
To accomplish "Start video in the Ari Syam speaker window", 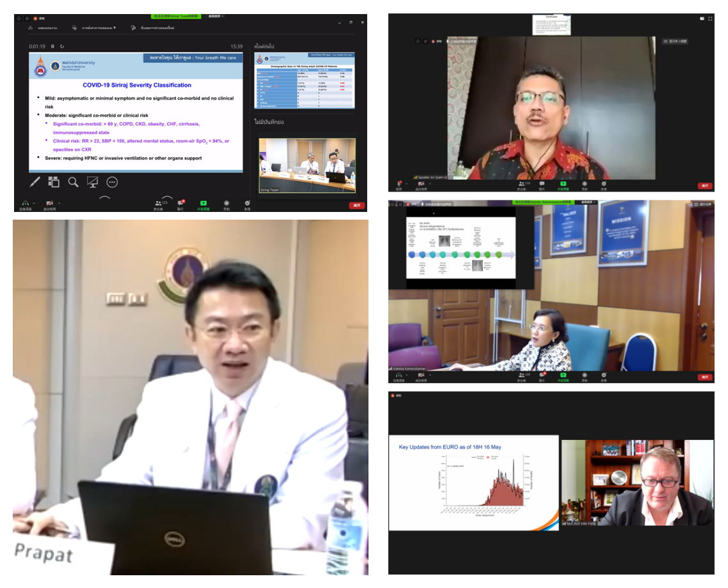I will (x=421, y=185).
